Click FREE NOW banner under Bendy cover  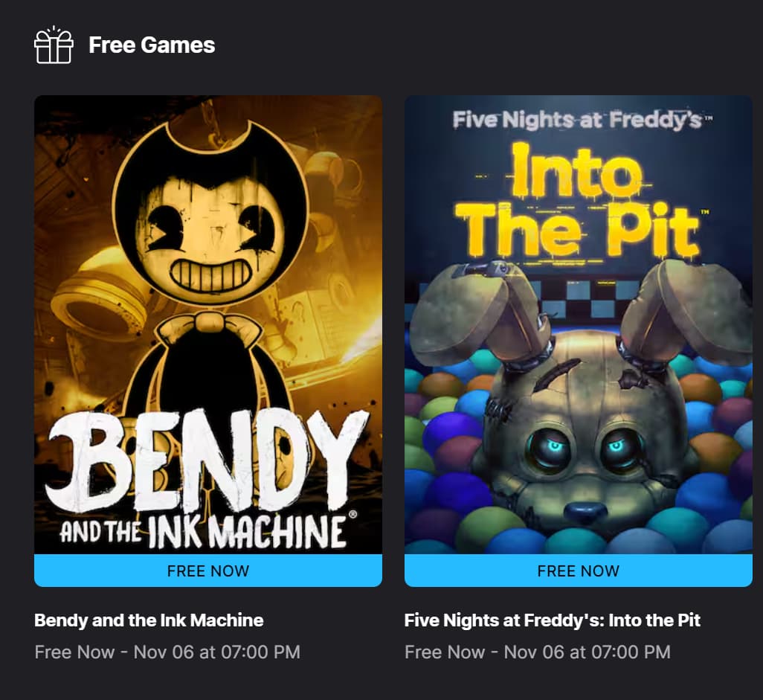pos(208,571)
